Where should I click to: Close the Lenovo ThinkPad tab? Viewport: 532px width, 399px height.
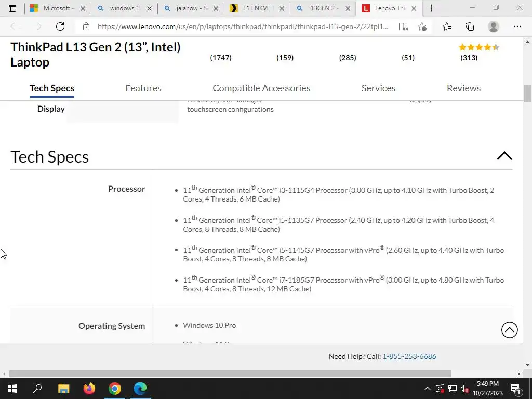[414, 9]
